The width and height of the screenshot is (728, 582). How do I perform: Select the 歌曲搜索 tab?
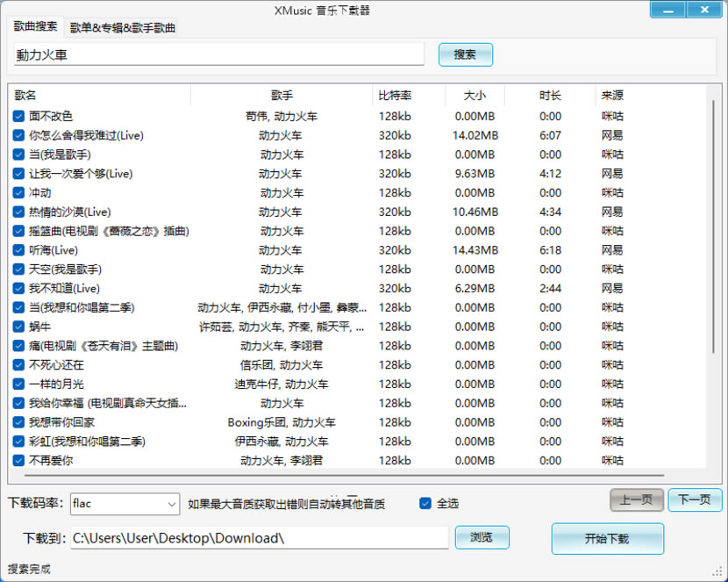click(x=36, y=27)
